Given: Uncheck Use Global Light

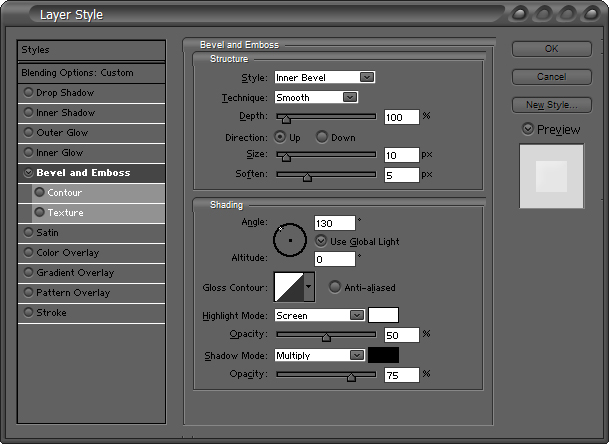Looking at the screenshot, I should point(321,241).
